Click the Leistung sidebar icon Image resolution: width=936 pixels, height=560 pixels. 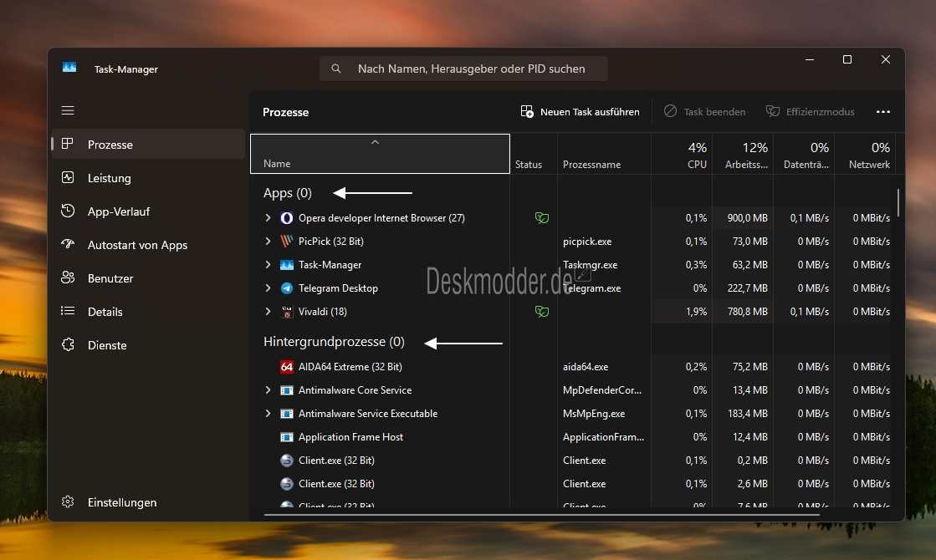(68, 177)
